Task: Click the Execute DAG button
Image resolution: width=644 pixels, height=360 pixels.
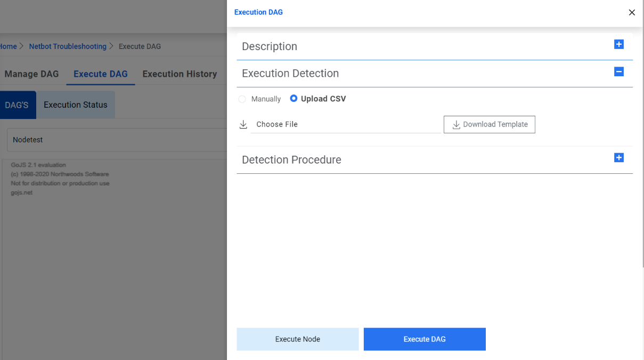Action: (424, 339)
